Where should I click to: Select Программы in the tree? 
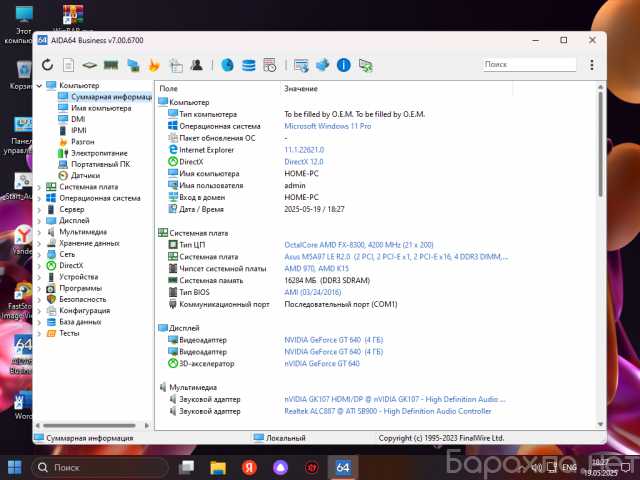tap(80, 288)
